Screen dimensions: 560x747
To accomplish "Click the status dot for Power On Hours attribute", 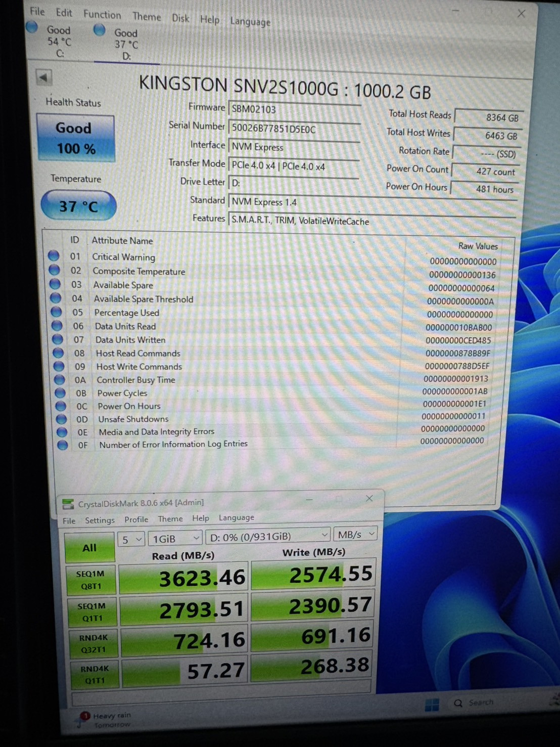I will point(61,406).
